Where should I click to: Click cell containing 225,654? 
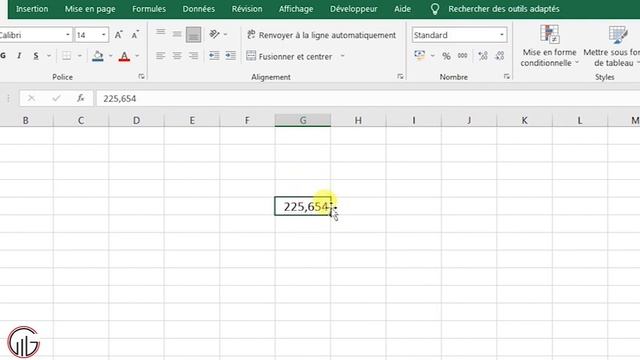(x=303, y=206)
